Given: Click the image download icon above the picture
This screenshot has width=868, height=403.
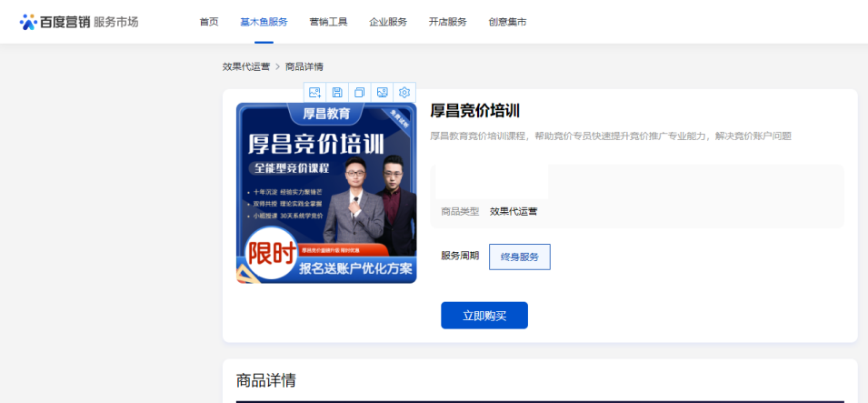Looking at the screenshot, I should (382, 93).
